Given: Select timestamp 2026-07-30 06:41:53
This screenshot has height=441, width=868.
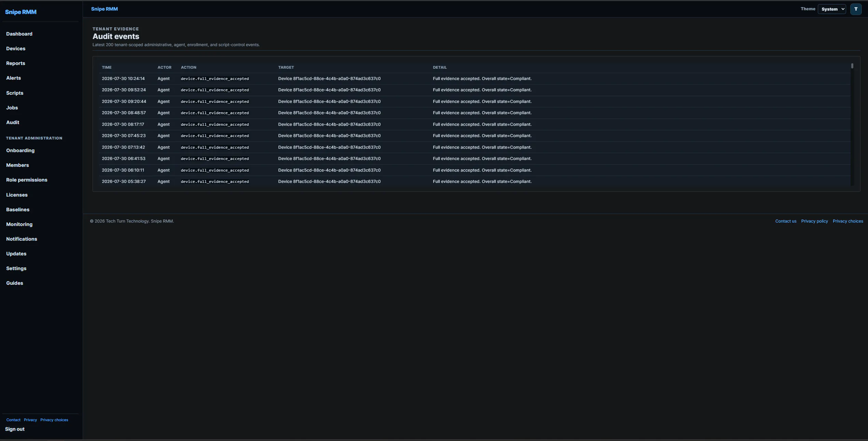Looking at the screenshot, I should pos(124,159).
